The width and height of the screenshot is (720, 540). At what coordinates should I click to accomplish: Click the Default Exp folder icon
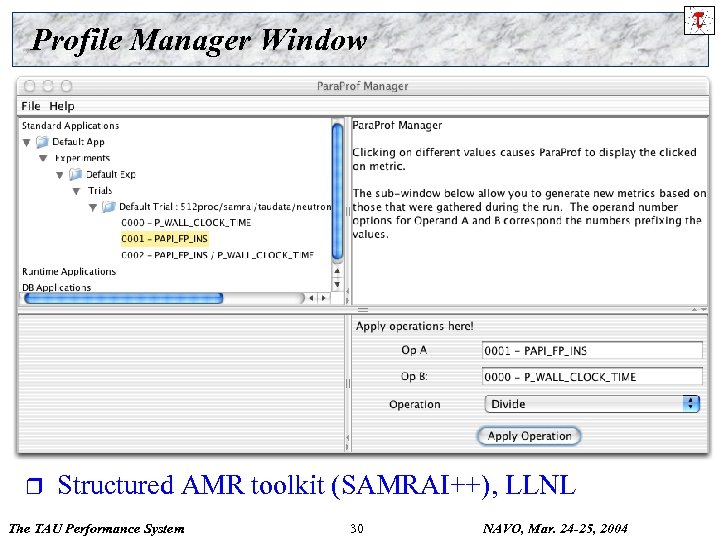[x=75, y=174]
